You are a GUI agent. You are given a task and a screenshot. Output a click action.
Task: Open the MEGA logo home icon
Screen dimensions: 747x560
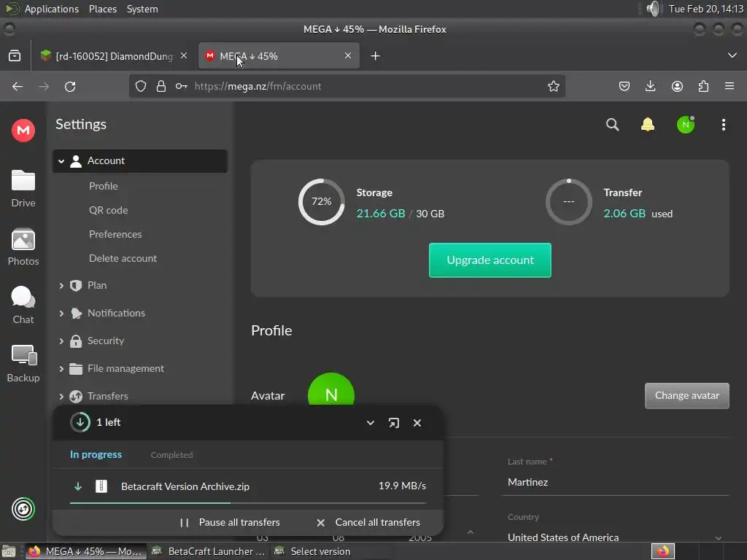23,130
